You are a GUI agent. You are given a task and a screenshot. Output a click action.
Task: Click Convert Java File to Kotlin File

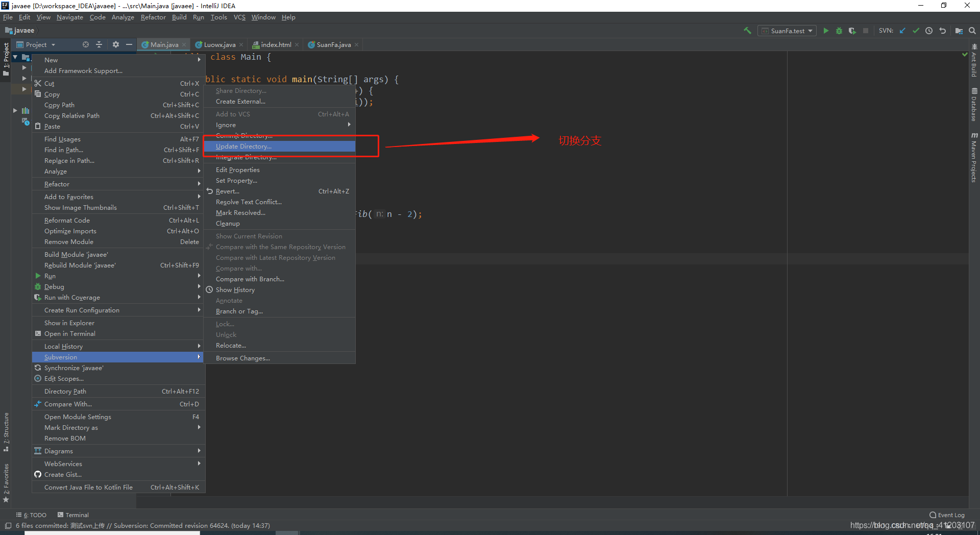tap(118, 487)
